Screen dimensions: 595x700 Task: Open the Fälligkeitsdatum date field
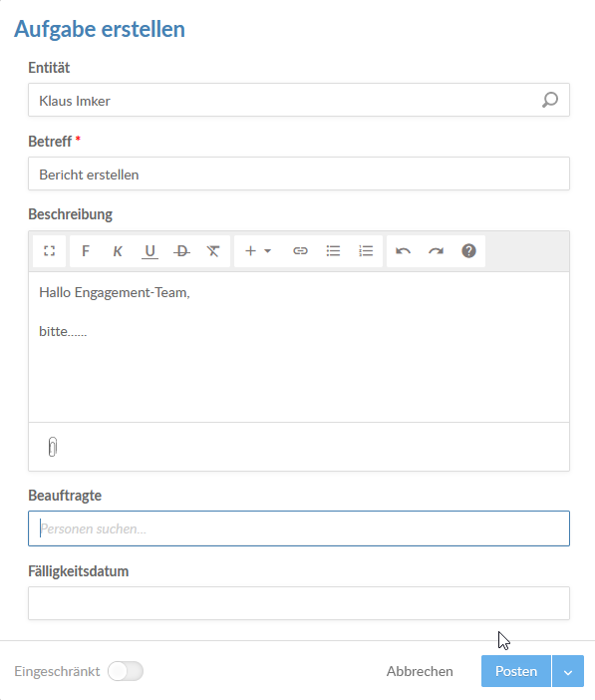click(x=299, y=603)
